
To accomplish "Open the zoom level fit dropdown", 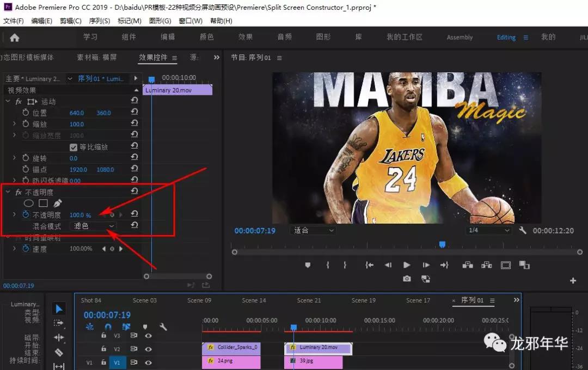I will point(313,230).
